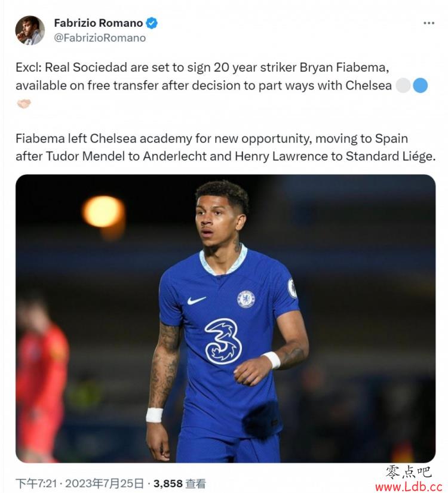Click the sleeve badge on player's arm
This screenshot has height=493, width=448.
coord(292,288)
